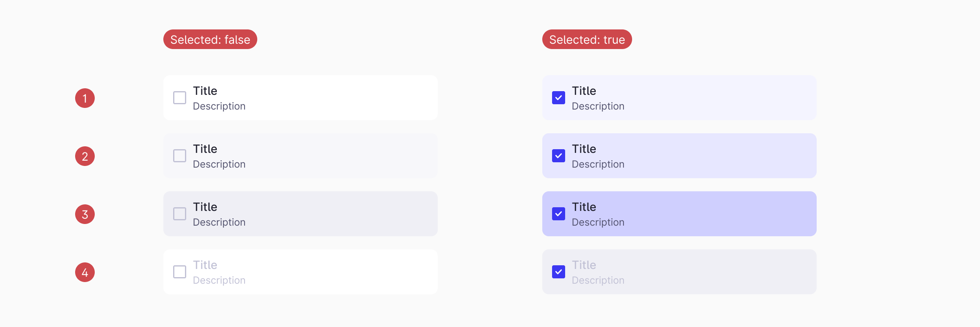980x327 pixels.
Task: Uncheck the checked checkbox in row 3 selected column
Action: 558,213
